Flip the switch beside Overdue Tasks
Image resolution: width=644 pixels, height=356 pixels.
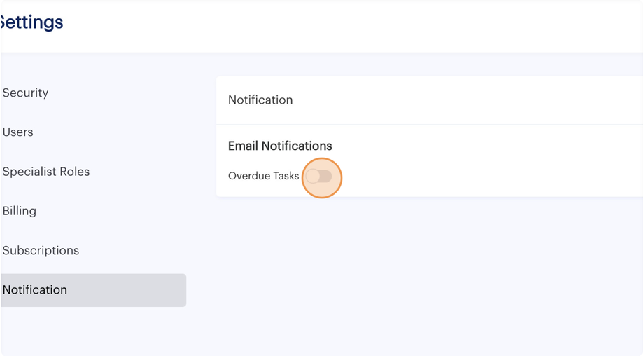point(319,177)
